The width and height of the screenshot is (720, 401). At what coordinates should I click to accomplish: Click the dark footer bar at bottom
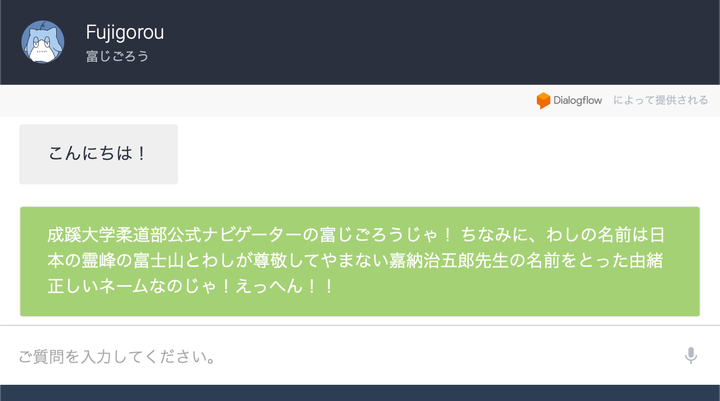[x=360, y=392]
